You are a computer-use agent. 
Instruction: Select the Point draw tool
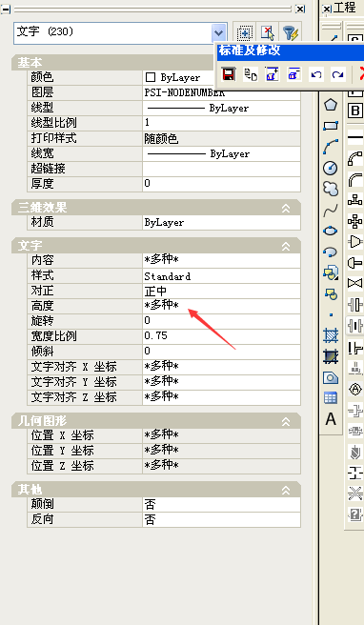pos(331,315)
